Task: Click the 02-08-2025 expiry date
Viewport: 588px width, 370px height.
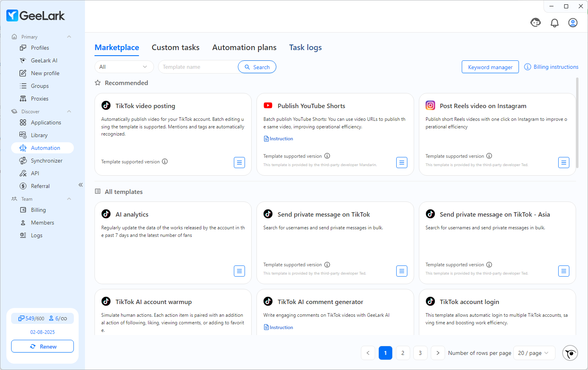Action: [42, 332]
